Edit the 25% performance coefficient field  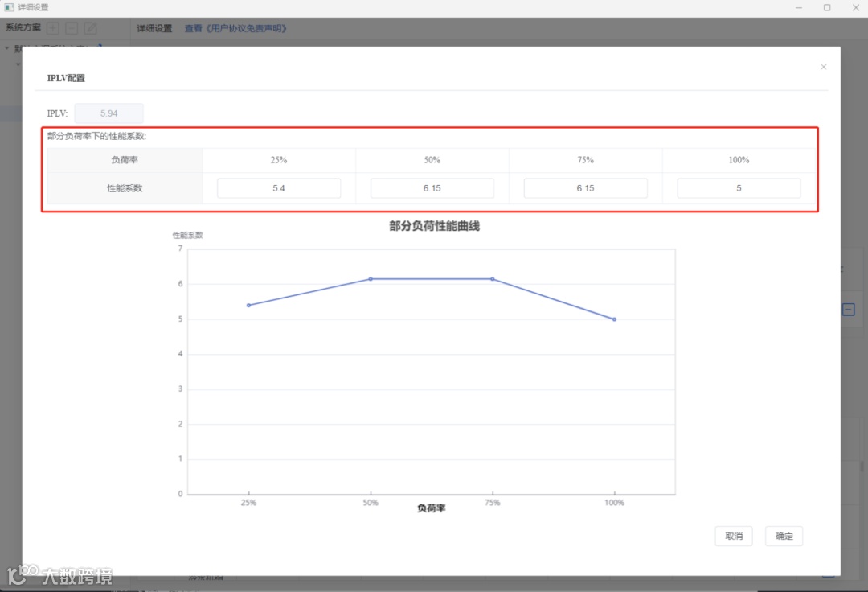point(278,188)
